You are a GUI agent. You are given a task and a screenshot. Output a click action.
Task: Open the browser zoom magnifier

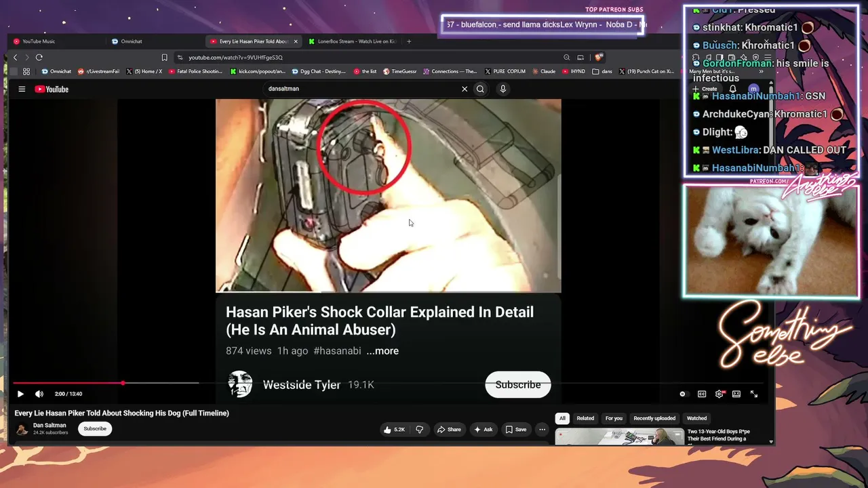coord(567,58)
